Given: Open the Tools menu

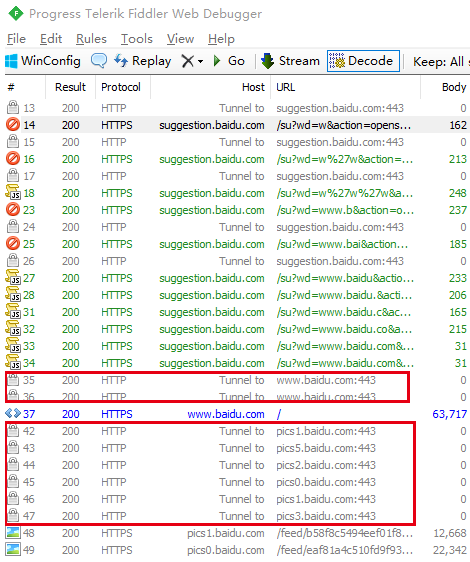Looking at the screenshot, I should (137, 39).
